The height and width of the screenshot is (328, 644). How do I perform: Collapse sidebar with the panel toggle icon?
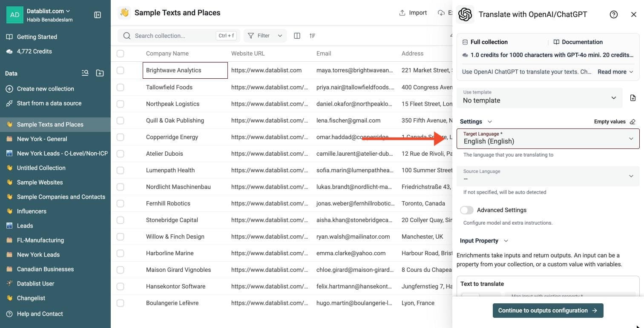click(98, 15)
